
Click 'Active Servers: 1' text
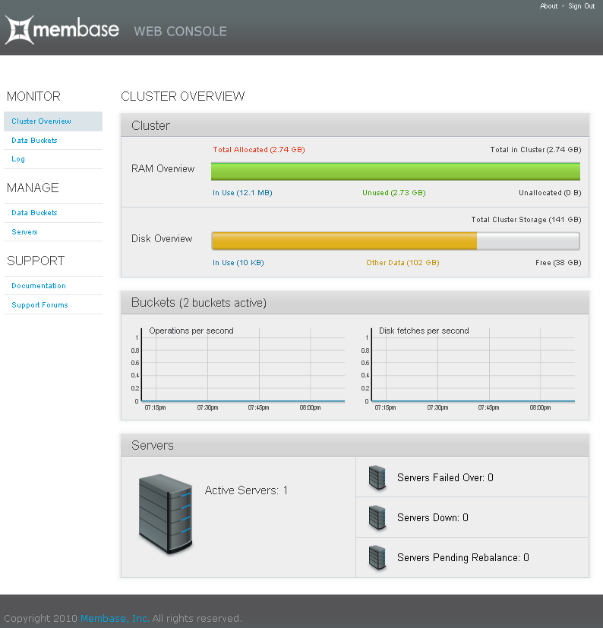click(246, 490)
